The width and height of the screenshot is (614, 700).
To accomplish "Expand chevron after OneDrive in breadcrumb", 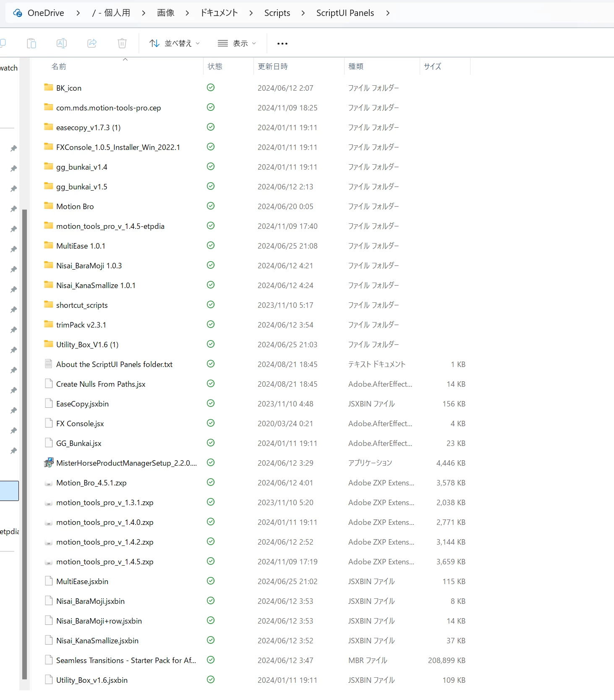I will click(x=78, y=13).
